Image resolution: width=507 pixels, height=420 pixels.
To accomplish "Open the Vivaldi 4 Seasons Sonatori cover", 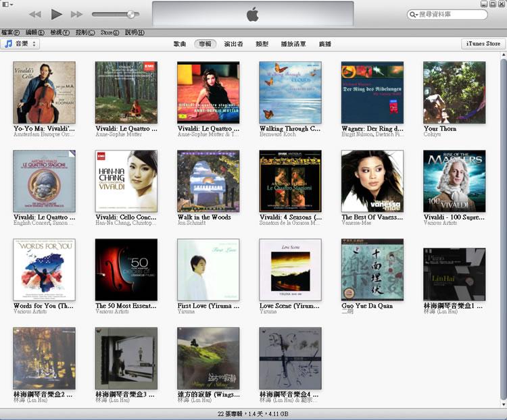I will pos(291,181).
